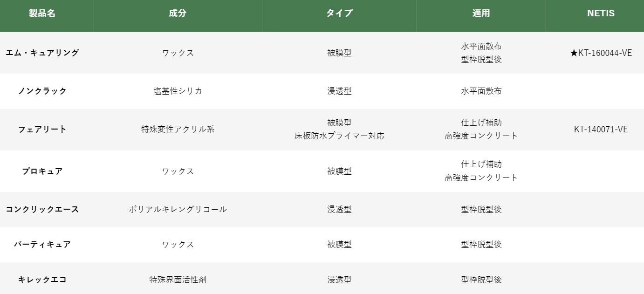Click the バーティキュア product name

(42, 244)
